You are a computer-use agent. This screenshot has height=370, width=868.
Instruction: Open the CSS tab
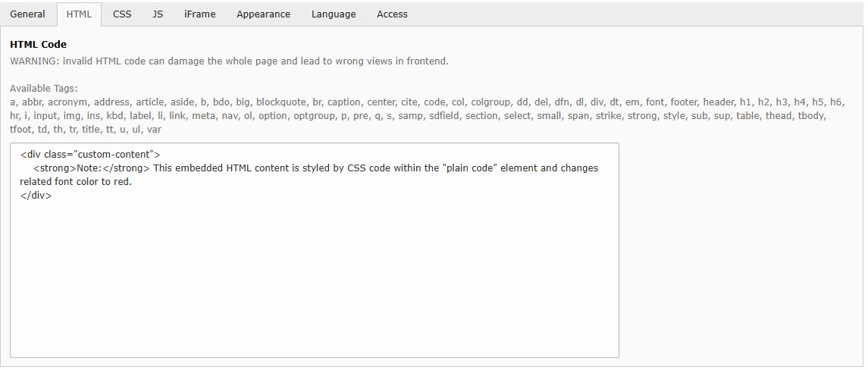coord(122,14)
